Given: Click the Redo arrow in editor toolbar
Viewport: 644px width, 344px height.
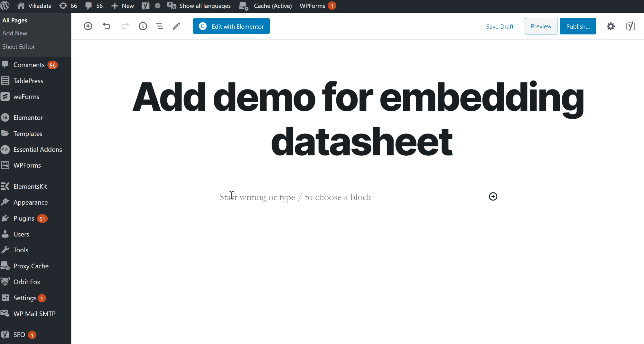Looking at the screenshot, I should tap(125, 26).
